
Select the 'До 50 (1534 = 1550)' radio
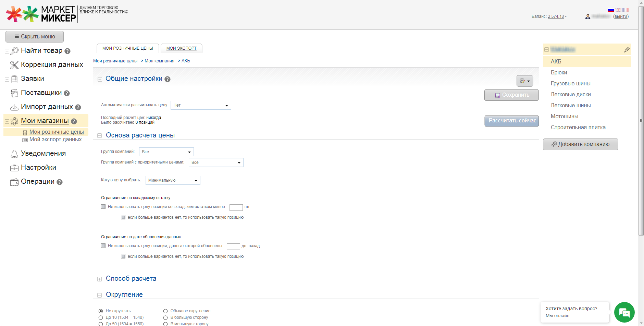click(101, 324)
